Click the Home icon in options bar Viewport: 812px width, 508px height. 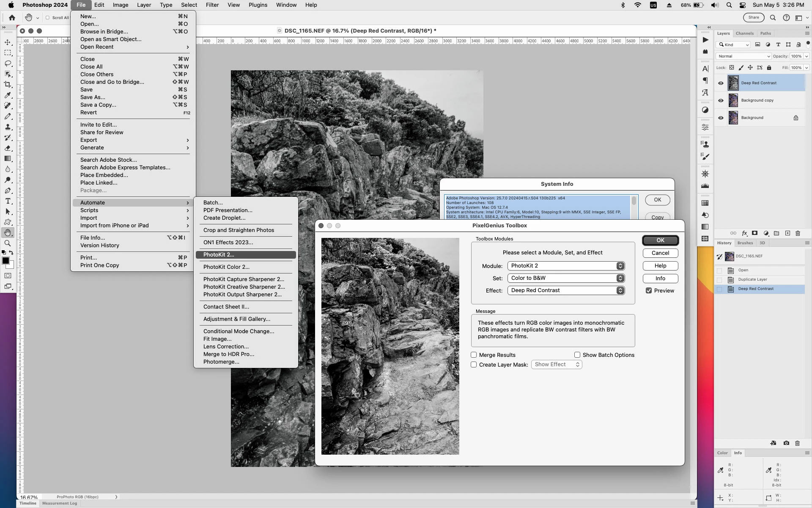point(12,18)
